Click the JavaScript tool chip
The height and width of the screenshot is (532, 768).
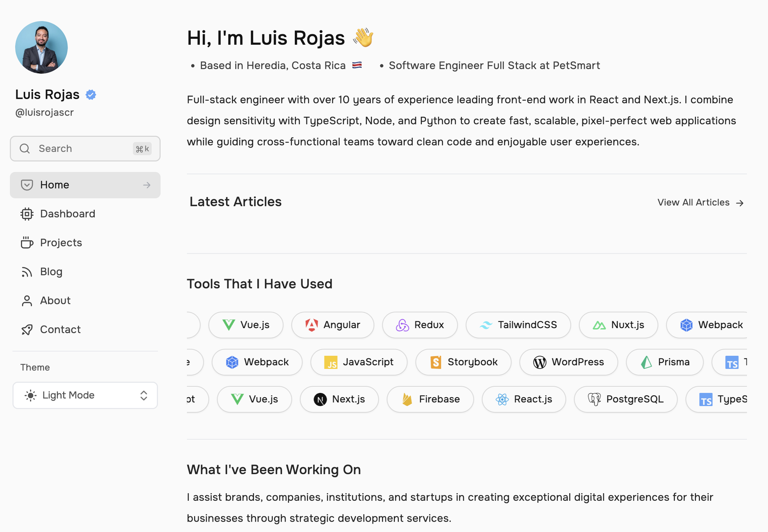coord(359,362)
